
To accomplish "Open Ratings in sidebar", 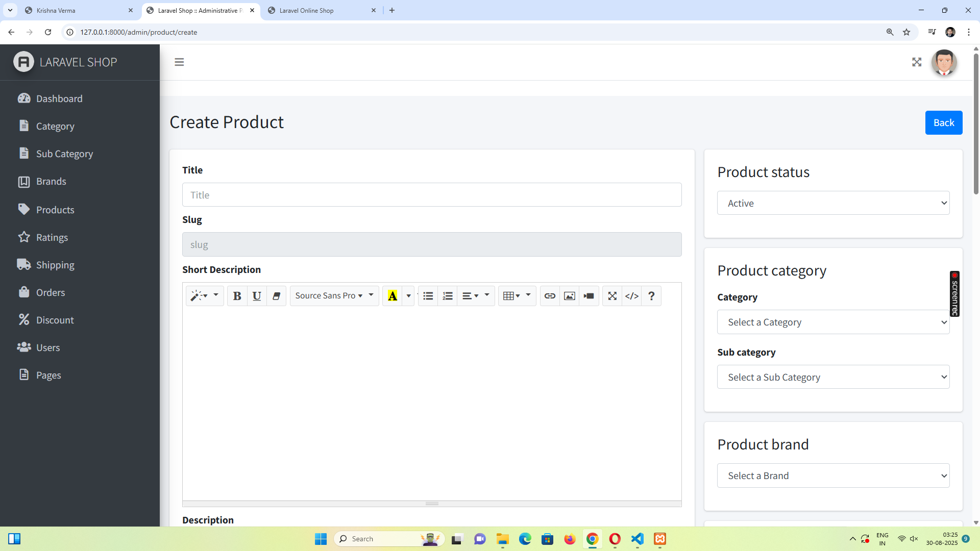I will click(x=80, y=237).
